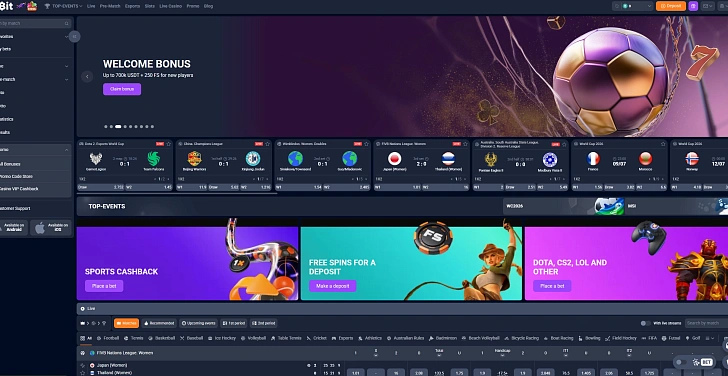Select the Matches tab

(x=126, y=323)
